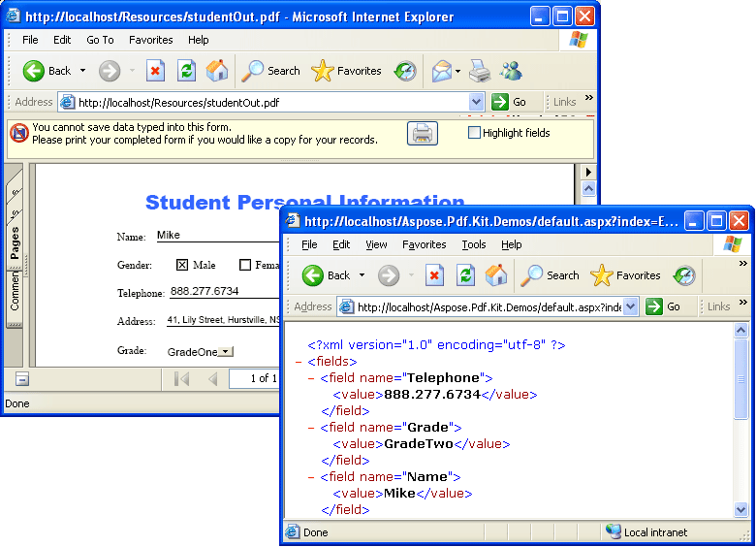Image resolution: width=756 pixels, height=547 pixels.
Task: Go Home in the studentOut.pdf window
Action: 217,71
